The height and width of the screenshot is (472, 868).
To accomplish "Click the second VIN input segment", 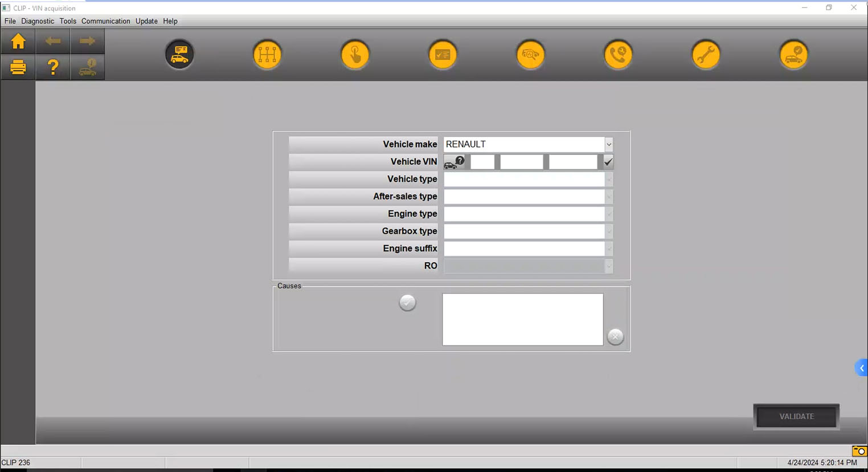I will click(522, 162).
